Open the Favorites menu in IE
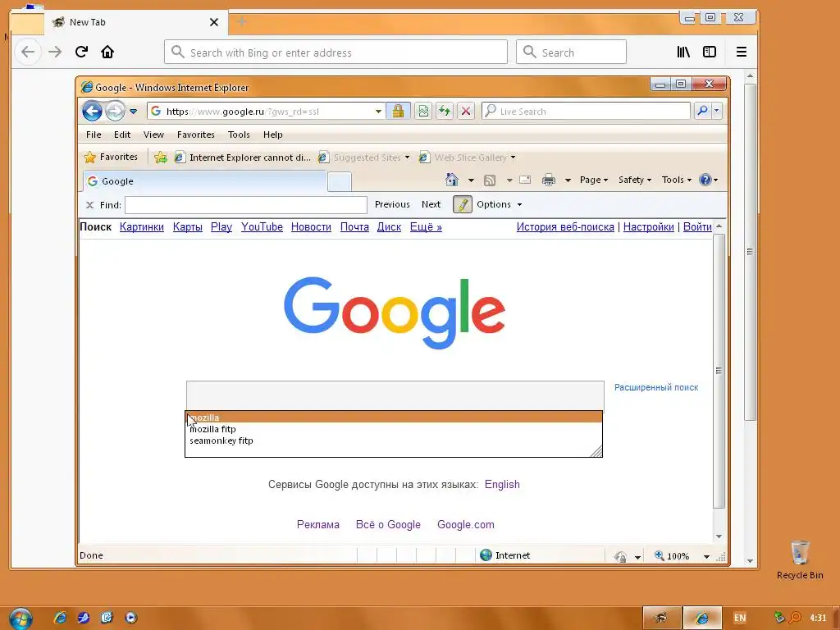 point(196,135)
